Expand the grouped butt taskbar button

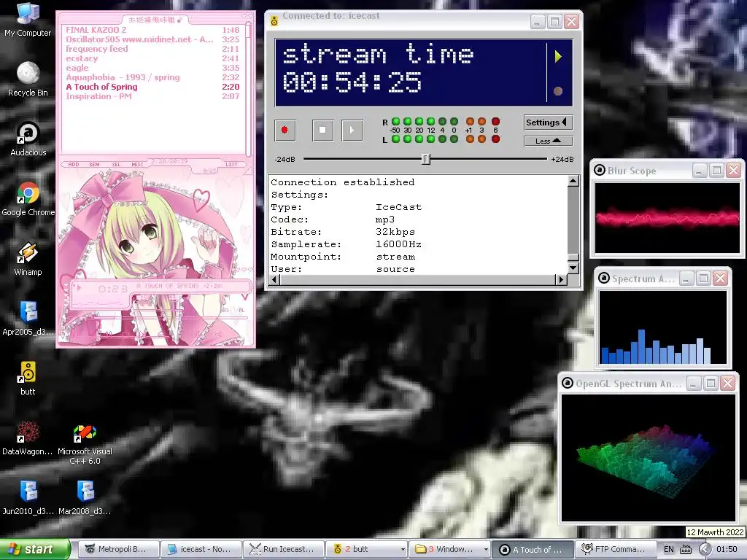tap(366, 549)
